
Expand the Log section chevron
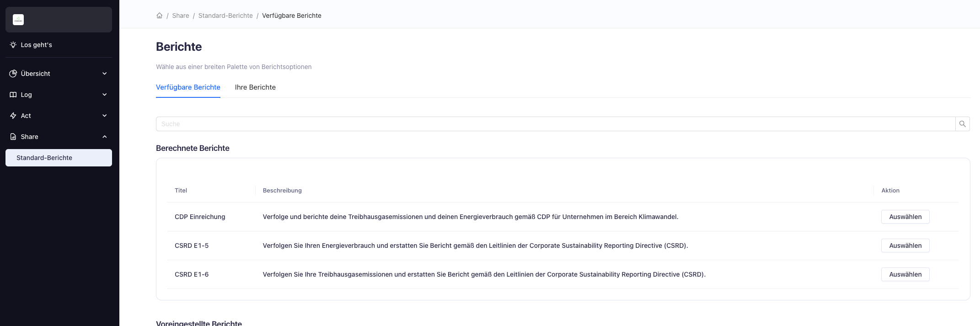click(104, 95)
